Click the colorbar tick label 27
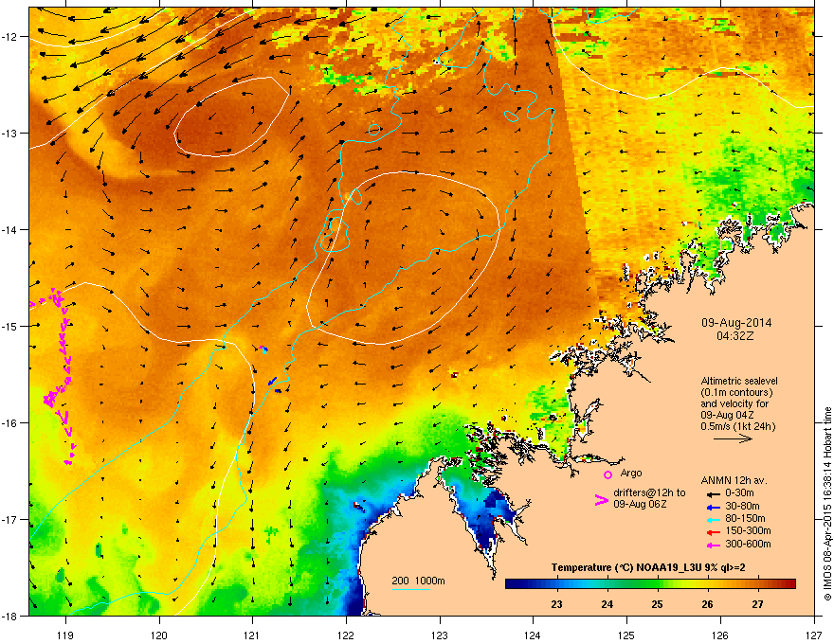Screen dimensions: 834x644 (757, 604)
